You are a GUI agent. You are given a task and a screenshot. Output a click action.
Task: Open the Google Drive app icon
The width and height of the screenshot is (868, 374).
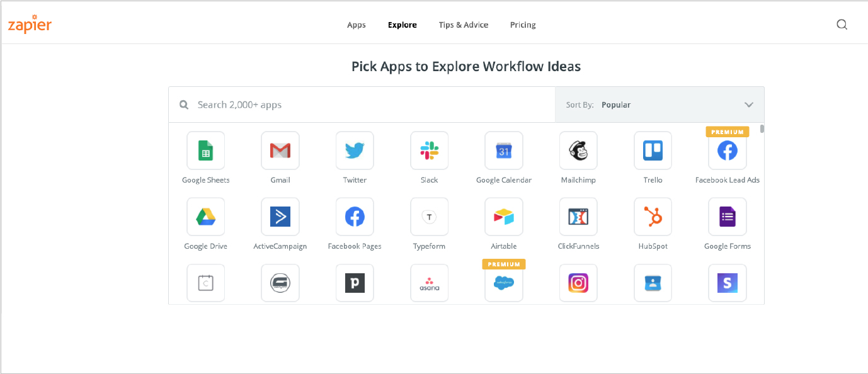coord(206,217)
